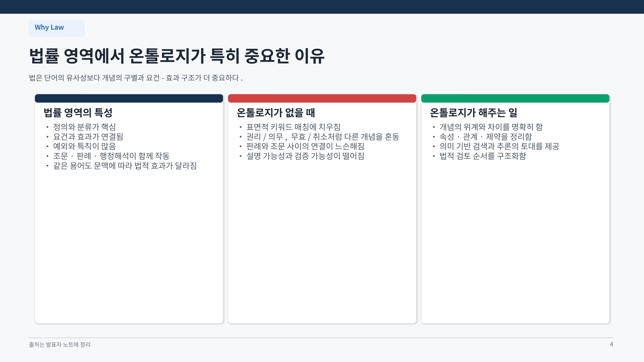Click the bullet 같은 용어도 문맥에 따라 법적 효과가 달라짐

click(x=125, y=166)
